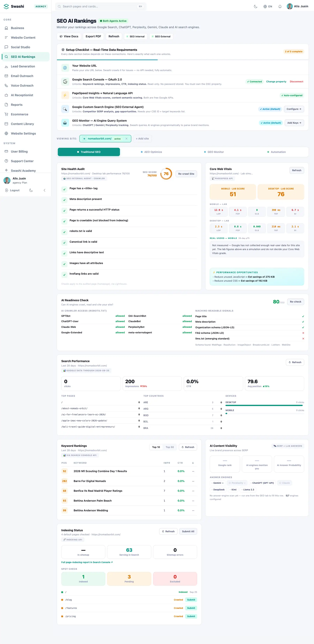Collapse sidebar with chevron icon
Image resolution: width=314 pixels, height=644 pixels.
tap(44, 190)
